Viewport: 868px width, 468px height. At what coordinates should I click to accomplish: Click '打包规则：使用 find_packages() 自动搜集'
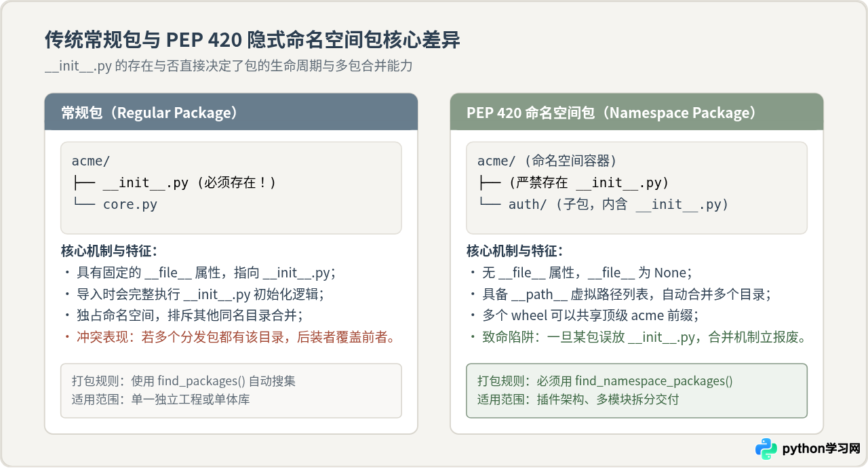click(x=183, y=381)
